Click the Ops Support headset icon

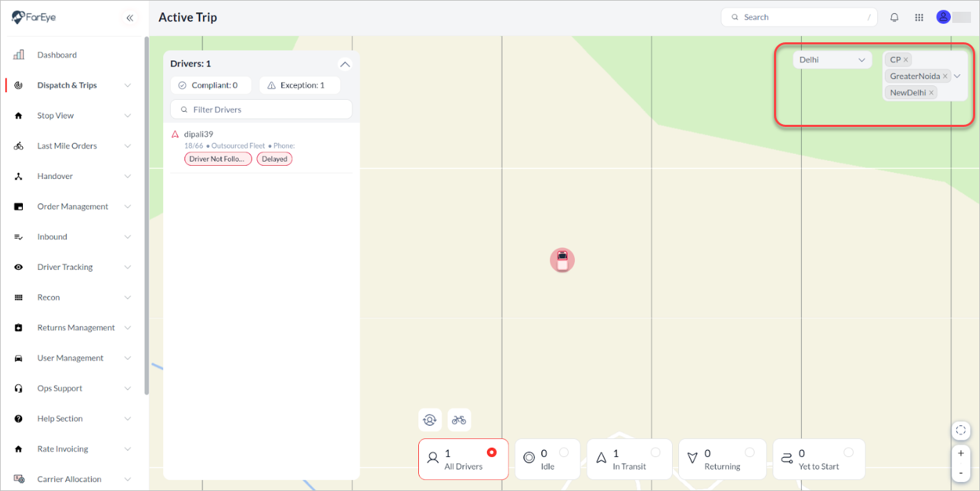(19, 388)
